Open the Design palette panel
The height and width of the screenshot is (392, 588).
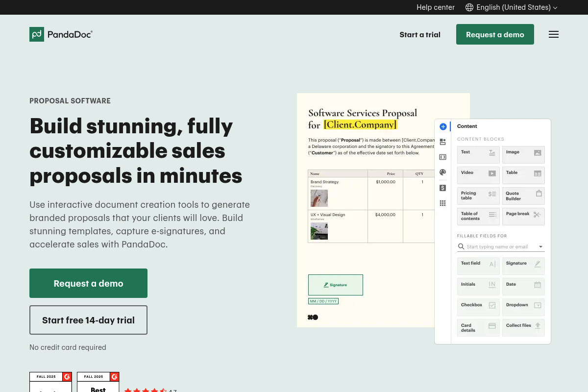(x=443, y=172)
